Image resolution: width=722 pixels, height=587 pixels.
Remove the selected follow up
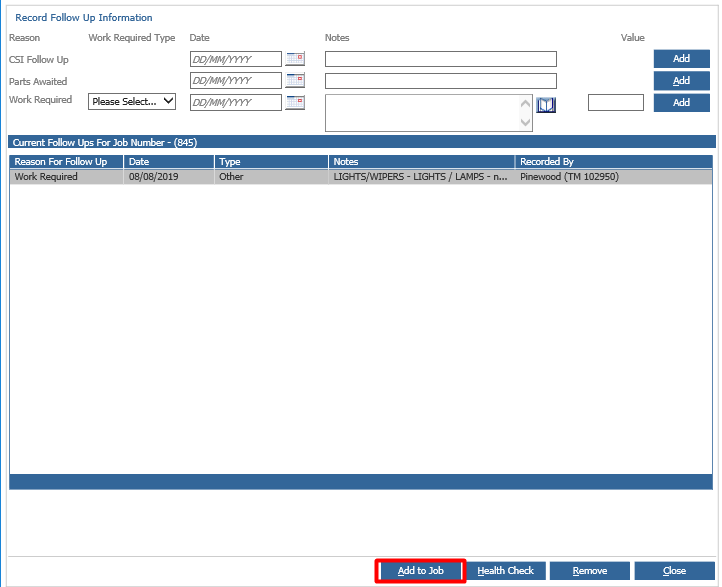pyautogui.click(x=589, y=571)
